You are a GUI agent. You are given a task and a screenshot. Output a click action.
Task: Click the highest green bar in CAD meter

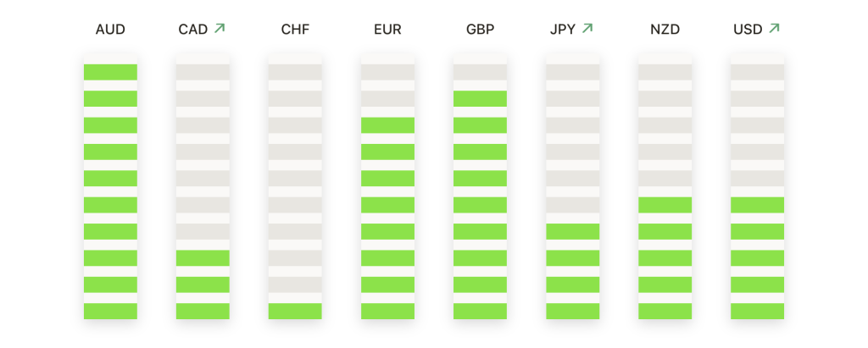[x=203, y=257]
